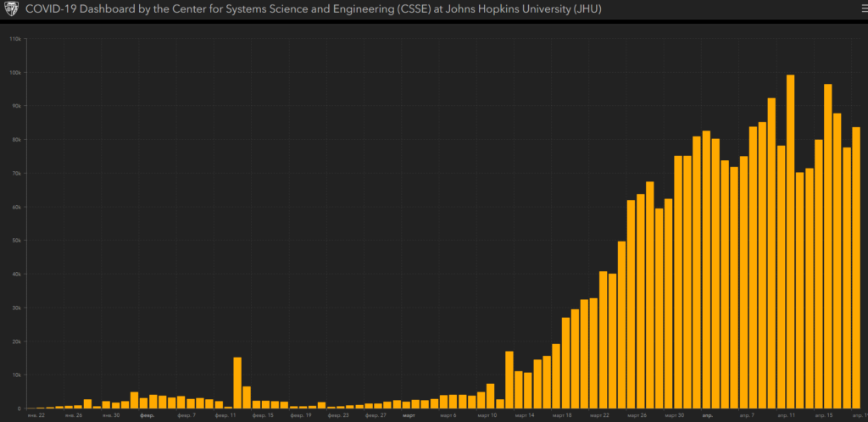Click the '20k' y-axis label
Viewport: 868px width, 422px height.
(17, 341)
